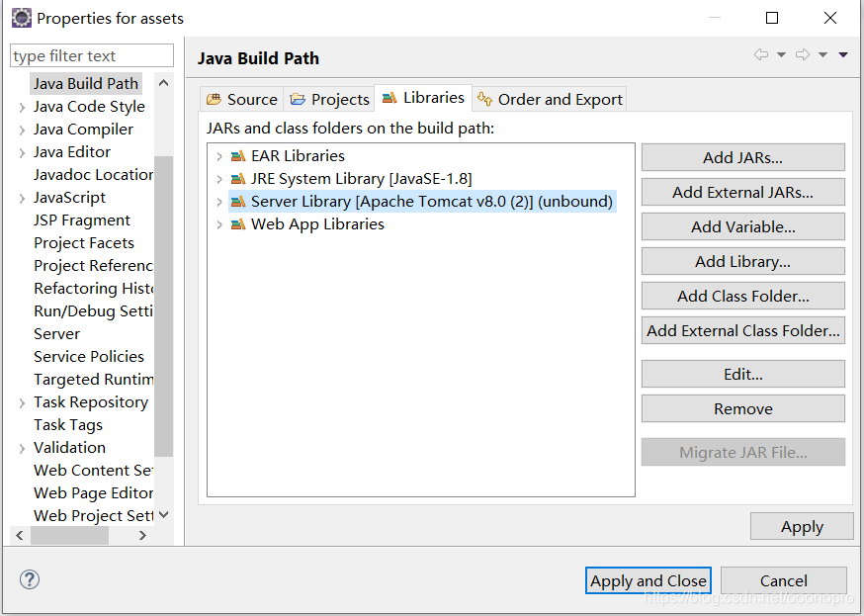This screenshot has width=864, height=616.
Task: Expand Java Compiler in sidebar
Action: tap(22, 131)
